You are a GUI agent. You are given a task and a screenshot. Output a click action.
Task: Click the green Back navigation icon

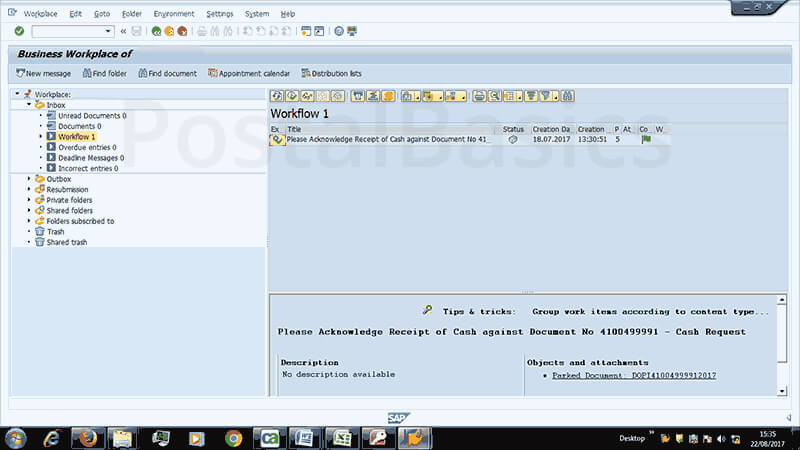pyautogui.click(x=156, y=31)
